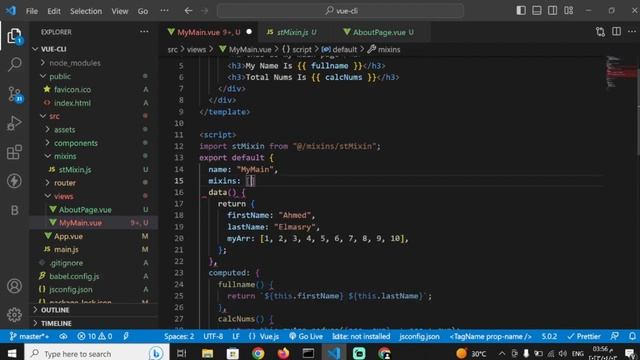Screen dimensions: 640x360
Task: Open the Extensions view
Action: (x=14, y=152)
